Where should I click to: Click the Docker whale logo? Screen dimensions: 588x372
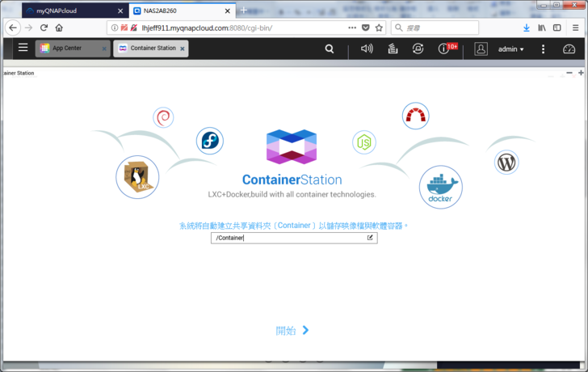[x=440, y=187]
